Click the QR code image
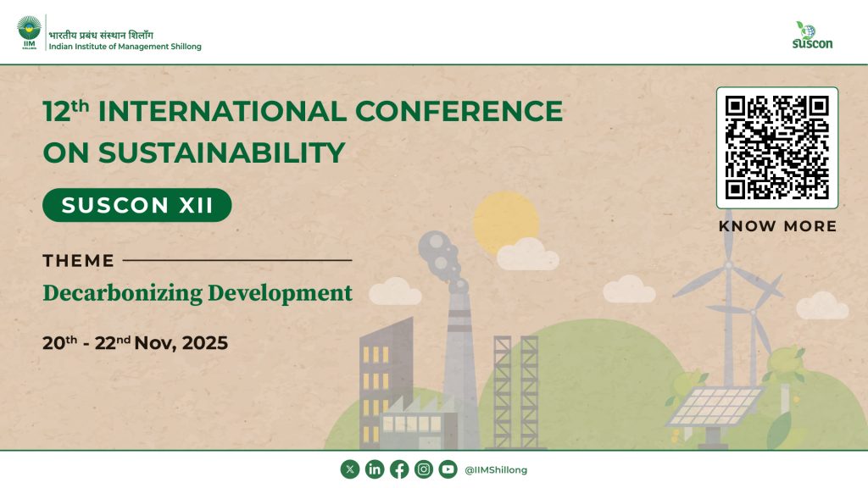The image size is (868, 488). (x=777, y=147)
